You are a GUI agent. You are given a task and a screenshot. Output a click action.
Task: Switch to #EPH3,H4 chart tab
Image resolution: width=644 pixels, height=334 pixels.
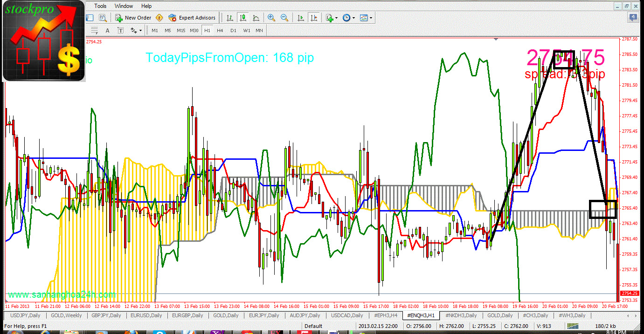pos(386,315)
